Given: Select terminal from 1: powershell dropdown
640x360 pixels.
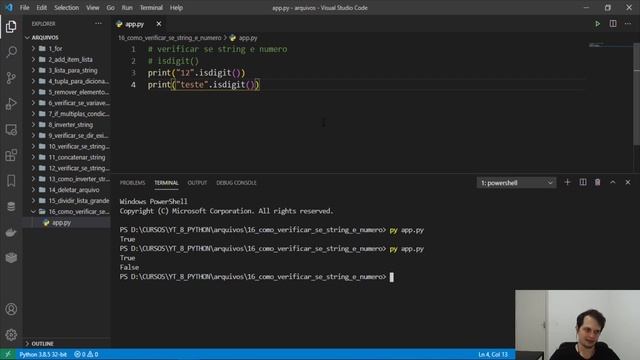Looking at the screenshot, I should click(516, 183).
